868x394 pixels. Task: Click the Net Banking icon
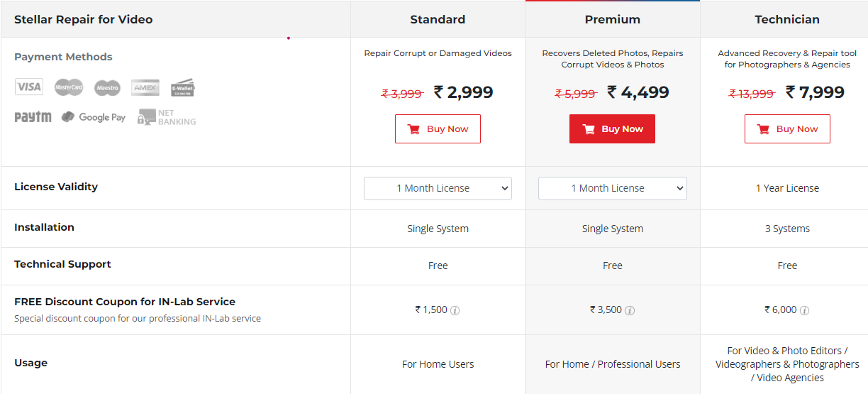167,117
